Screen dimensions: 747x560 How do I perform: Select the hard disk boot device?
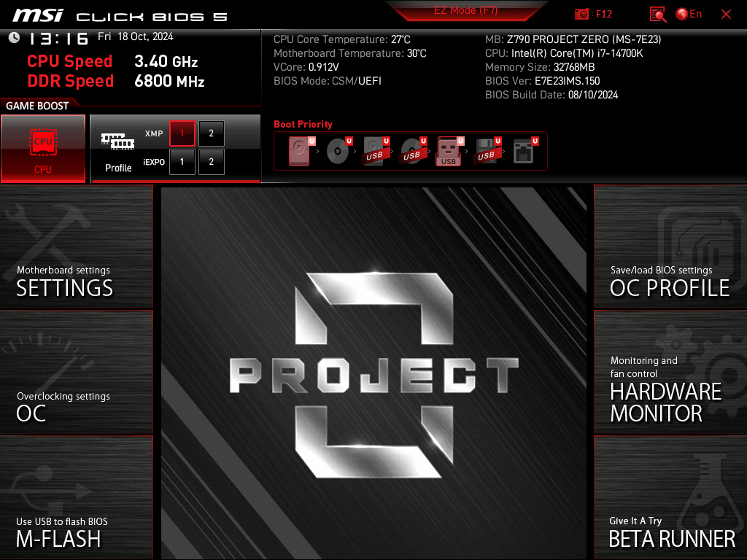tap(301, 151)
